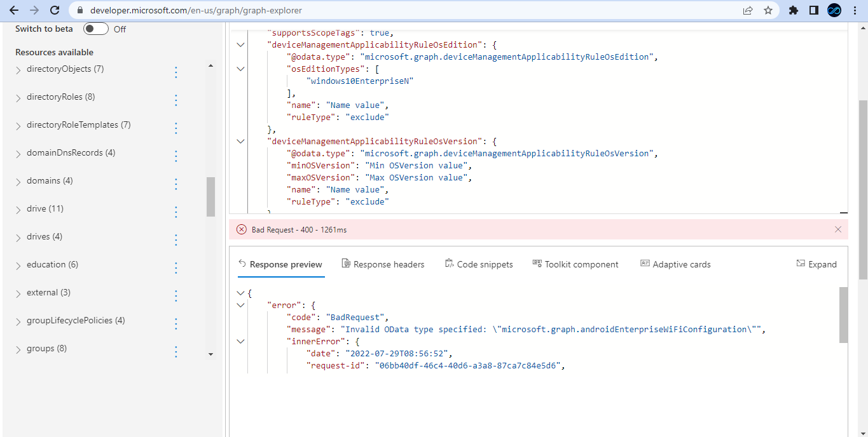Bookmark this page with star
Image resolution: width=868 pixels, height=437 pixels.
point(768,10)
